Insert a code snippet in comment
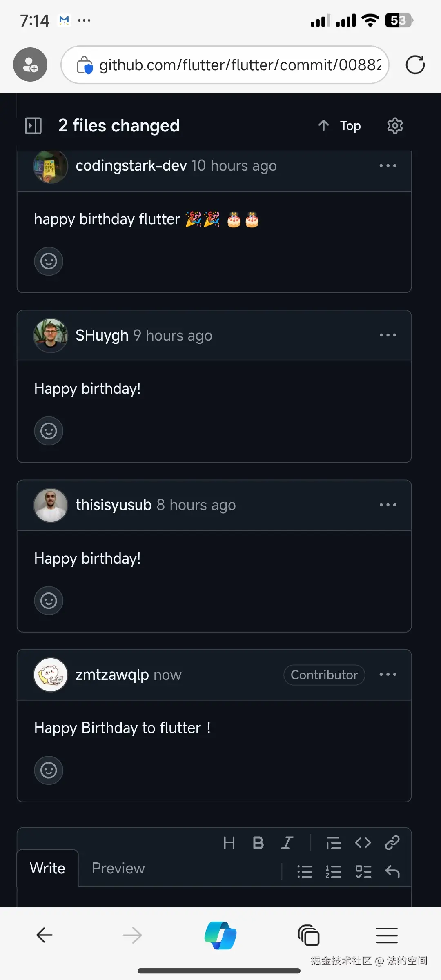Screen dimensions: 441x980 point(363,843)
